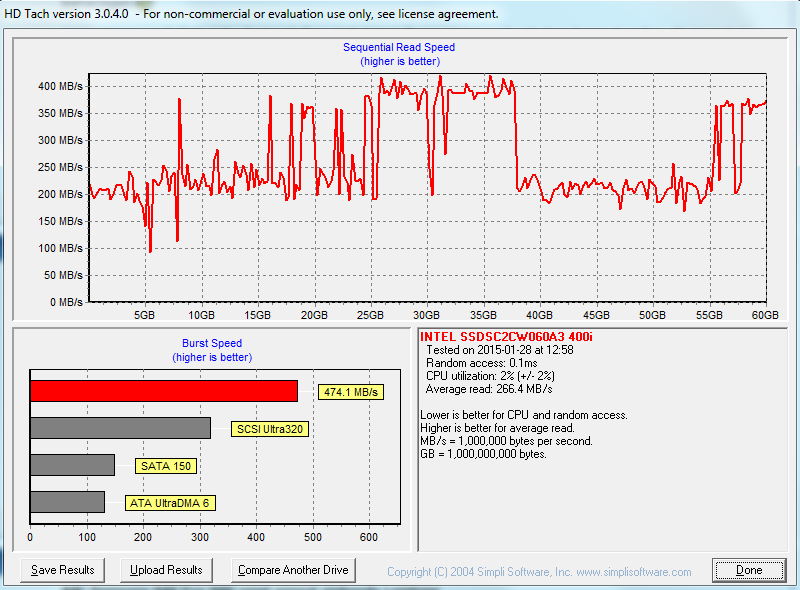This screenshot has height=590, width=800.
Task: Click the SCSI Ultra320 label
Action: coord(270,429)
